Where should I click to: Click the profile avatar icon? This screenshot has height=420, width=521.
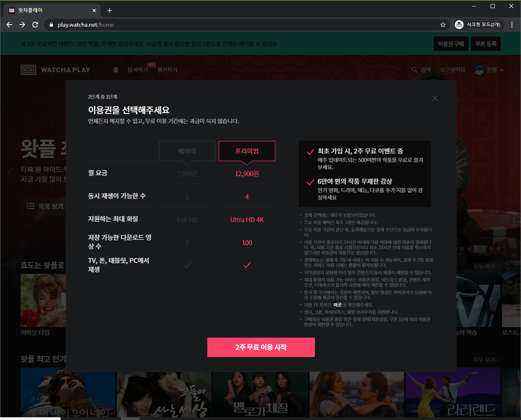(479, 70)
